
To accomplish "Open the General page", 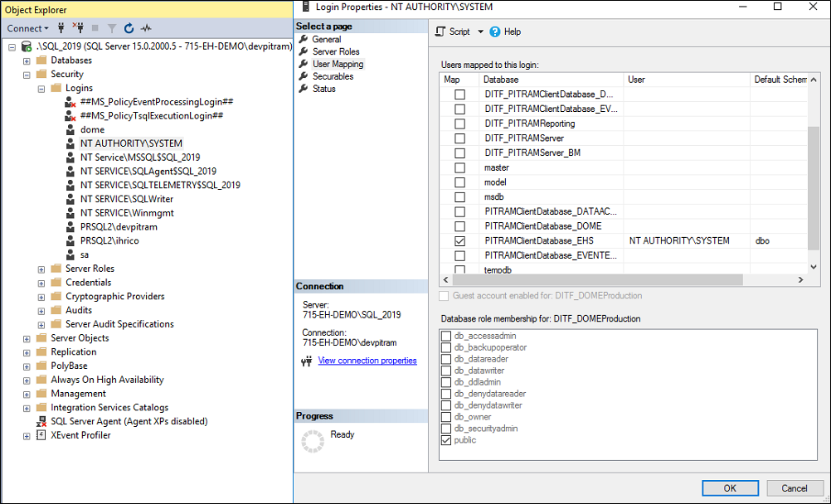I will [327, 39].
